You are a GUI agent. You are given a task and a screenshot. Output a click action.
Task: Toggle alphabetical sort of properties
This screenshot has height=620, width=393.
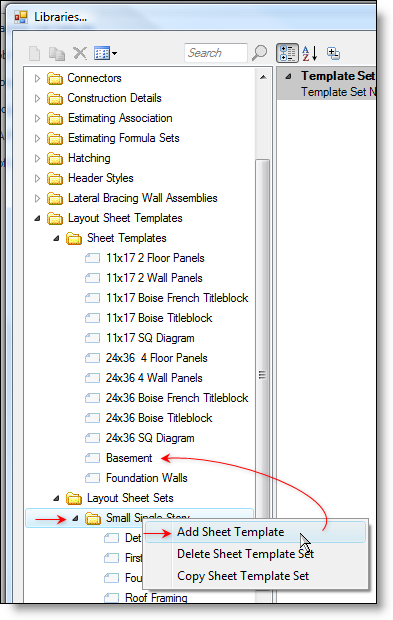tap(310, 53)
